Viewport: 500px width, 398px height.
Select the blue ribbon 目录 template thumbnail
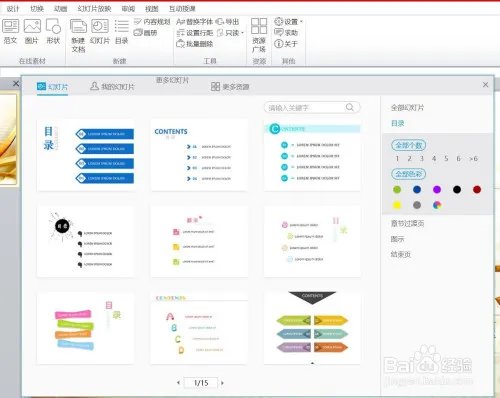[86, 155]
